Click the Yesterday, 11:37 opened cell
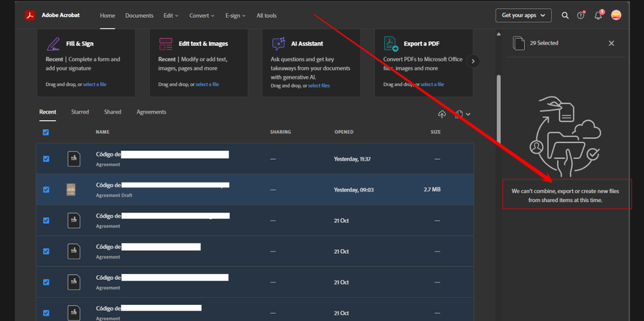This screenshot has width=644, height=321. [x=353, y=159]
